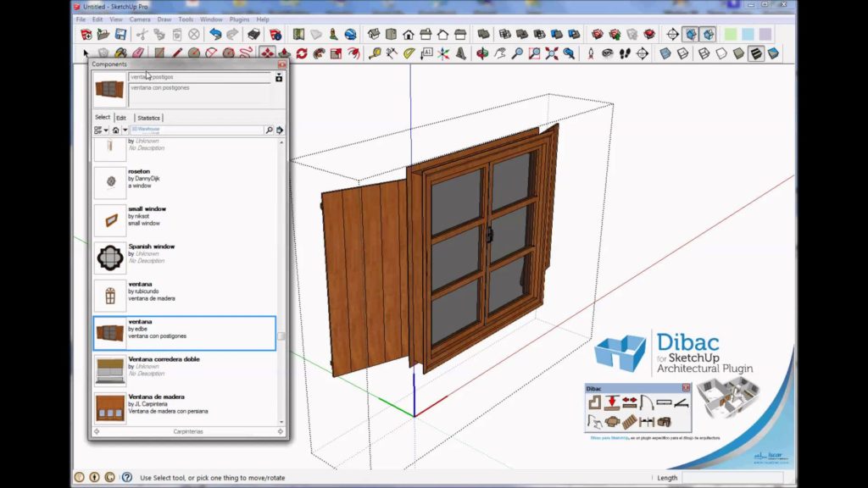Viewport: 868px width, 488px height.
Task: Click Dibac wall tool icon
Action: (594, 402)
